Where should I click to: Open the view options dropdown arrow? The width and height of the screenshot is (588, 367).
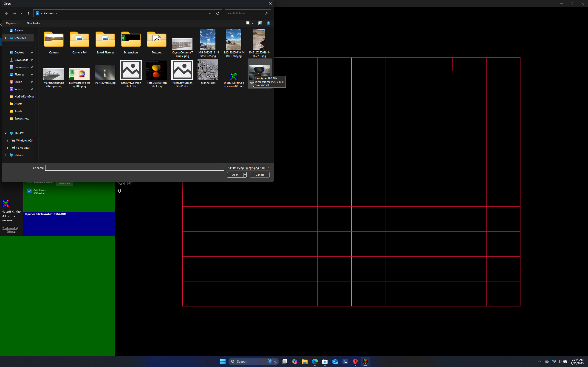click(x=252, y=23)
